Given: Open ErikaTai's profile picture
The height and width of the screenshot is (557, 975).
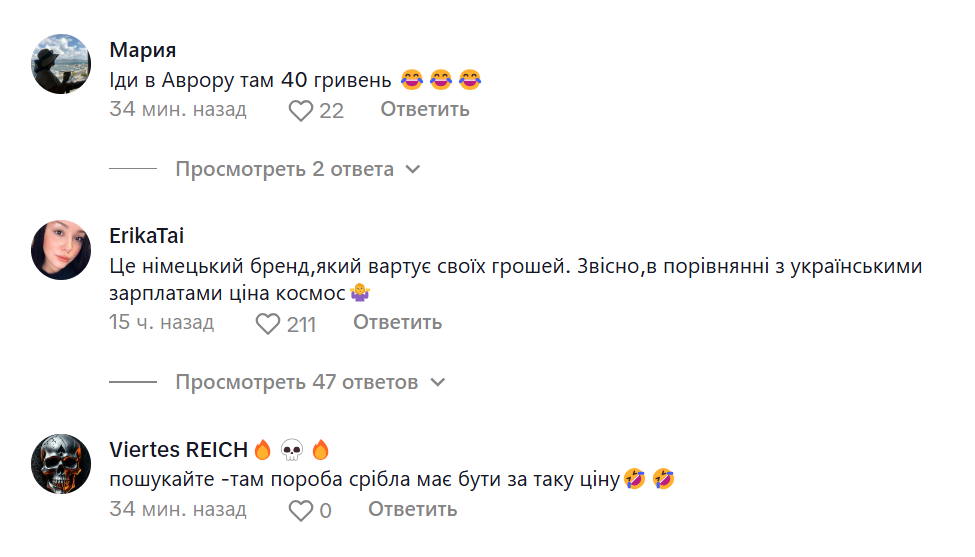Looking at the screenshot, I should point(61,250).
